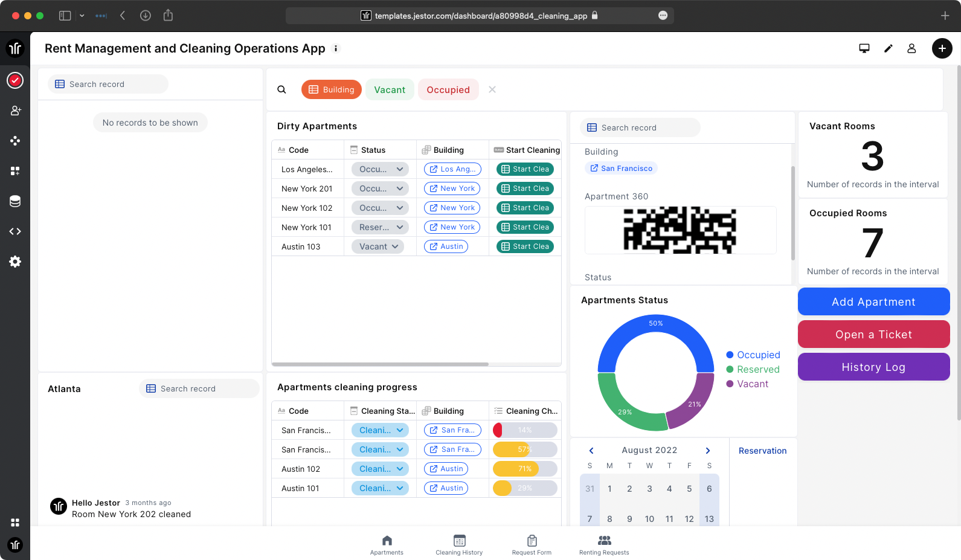
Task: Toggle the Building filter chip
Action: click(332, 89)
